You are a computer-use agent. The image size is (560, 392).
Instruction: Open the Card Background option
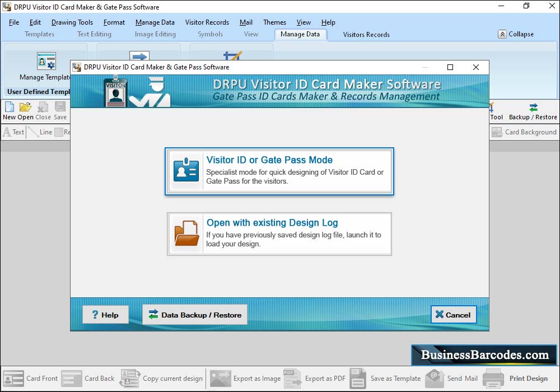point(524,132)
